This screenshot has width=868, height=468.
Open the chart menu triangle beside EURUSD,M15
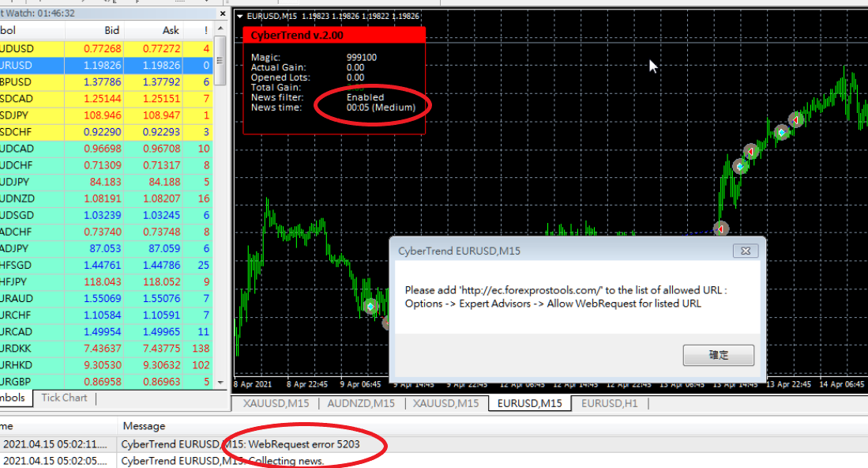tap(239, 17)
